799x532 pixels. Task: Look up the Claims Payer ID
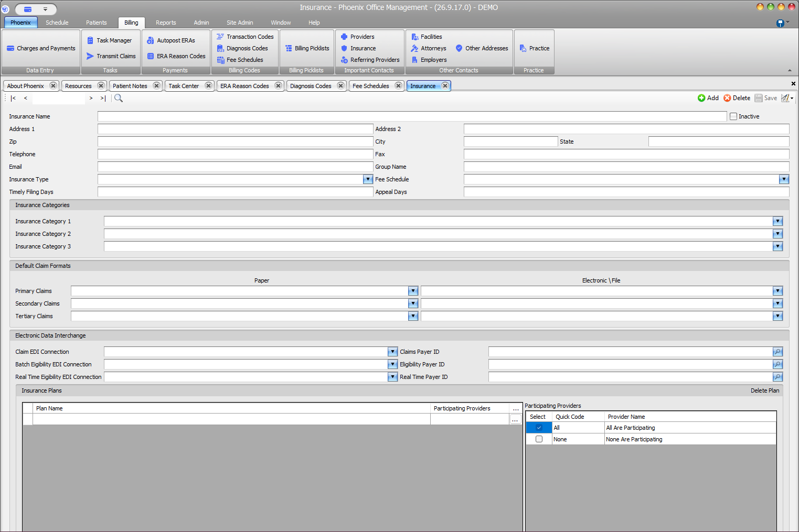[777, 352]
